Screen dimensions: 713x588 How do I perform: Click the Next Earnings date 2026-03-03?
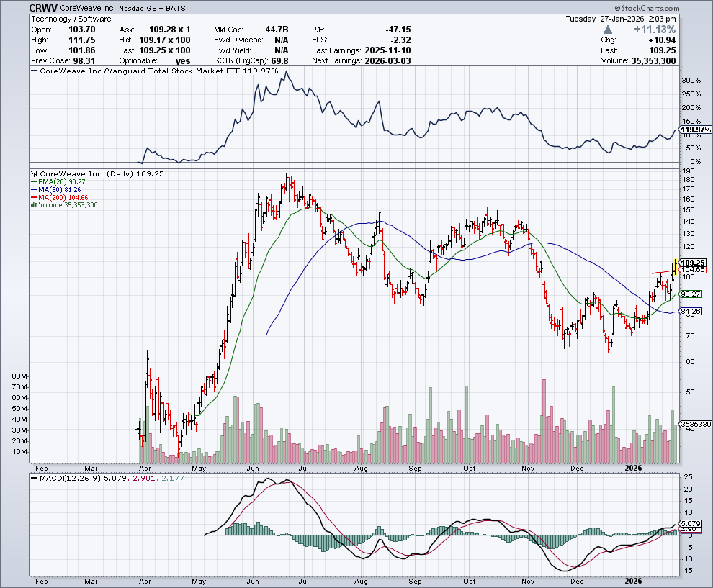pos(386,61)
